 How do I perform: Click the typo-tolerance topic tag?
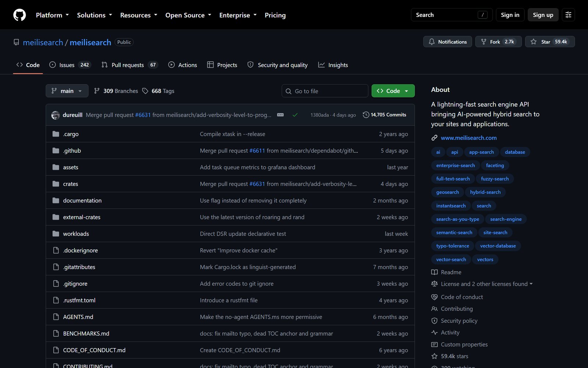(x=453, y=246)
